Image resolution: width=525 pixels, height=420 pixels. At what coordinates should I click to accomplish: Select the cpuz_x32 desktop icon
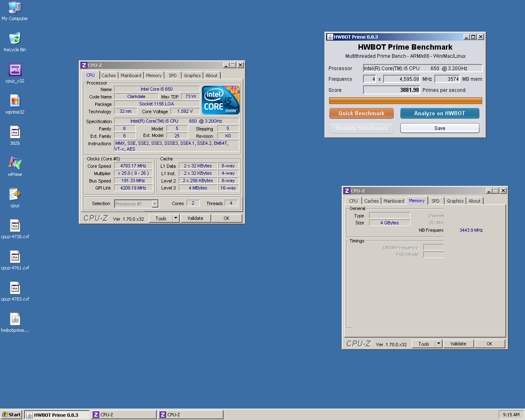point(15,73)
